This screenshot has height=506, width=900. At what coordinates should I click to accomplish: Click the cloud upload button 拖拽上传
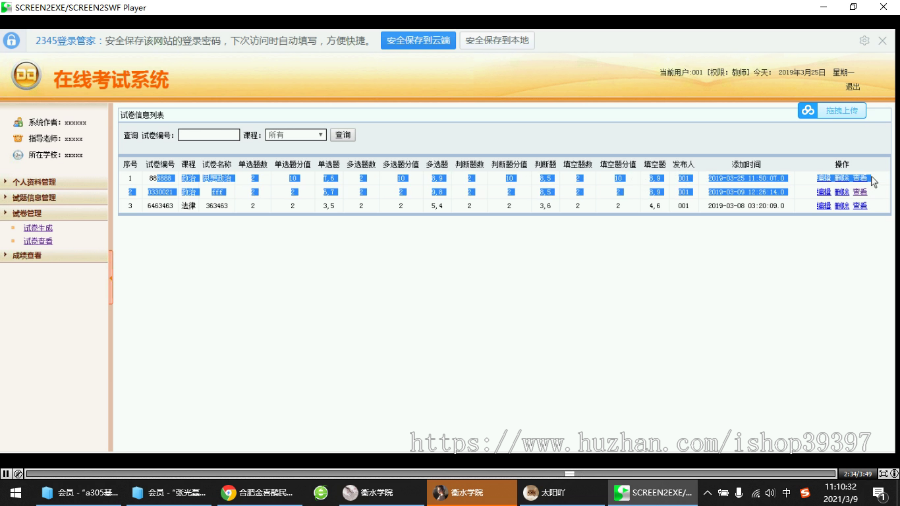[x=832, y=110]
